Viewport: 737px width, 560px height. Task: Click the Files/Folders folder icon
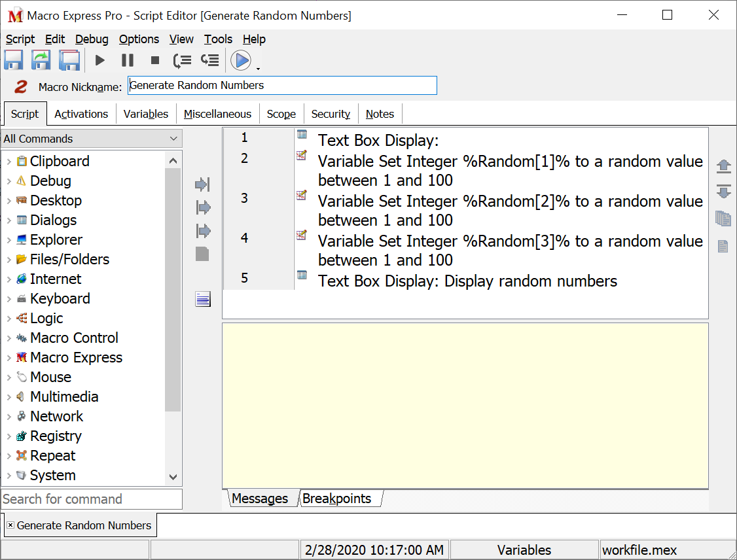pos(22,259)
